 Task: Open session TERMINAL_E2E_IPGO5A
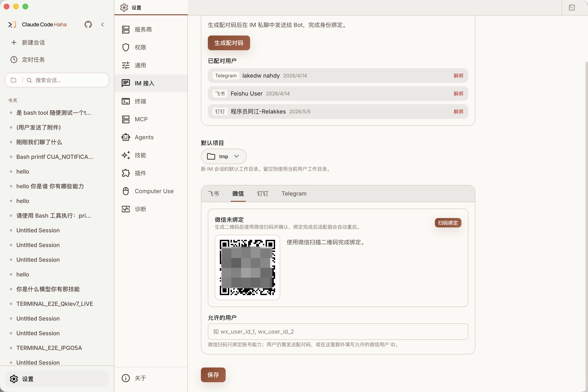click(x=57, y=348)
